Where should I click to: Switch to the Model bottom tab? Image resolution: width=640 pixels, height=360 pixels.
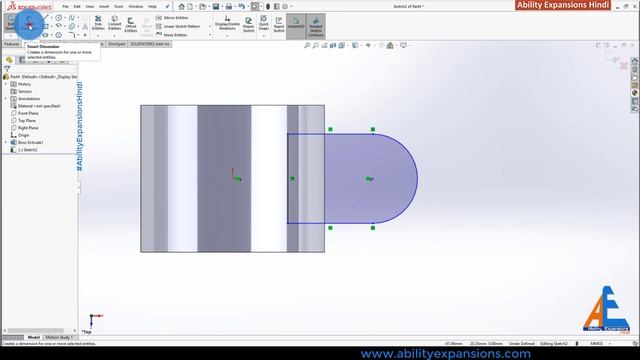tap(33, 338)
